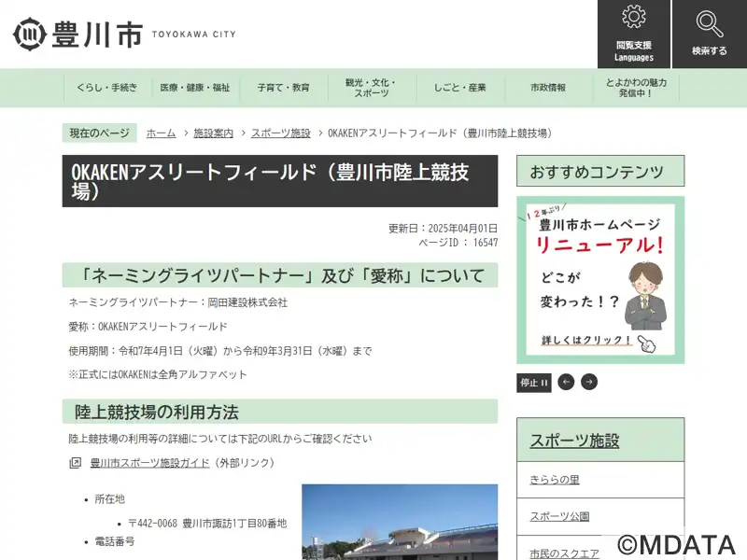The width and height of the screenshot is (747, 560).
Task: Open the とよかわの魅力発信中! menu
Action: [x=636, y=88]
